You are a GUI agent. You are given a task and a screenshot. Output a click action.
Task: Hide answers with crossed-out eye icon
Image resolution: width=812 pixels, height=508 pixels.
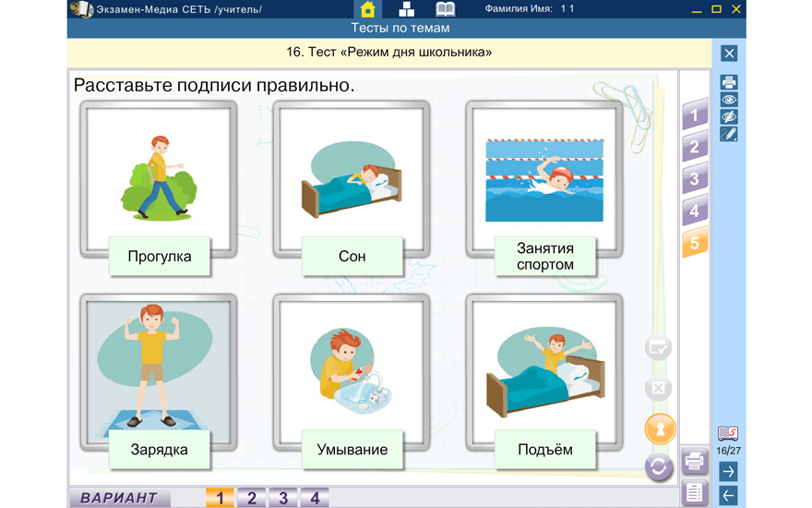729,116
